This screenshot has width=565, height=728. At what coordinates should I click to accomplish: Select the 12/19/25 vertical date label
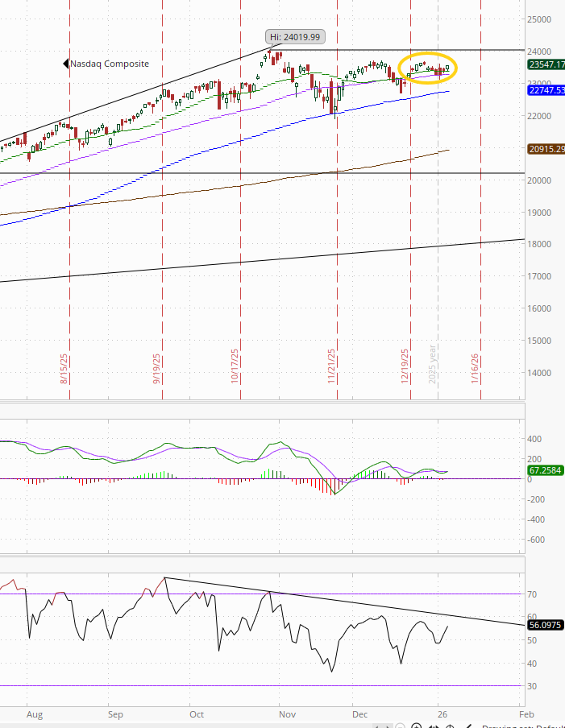(405, 366)
